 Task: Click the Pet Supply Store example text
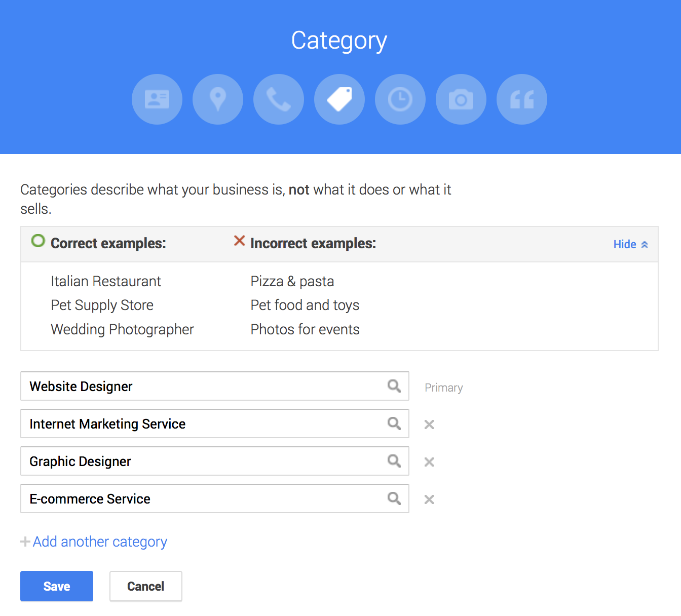click(x=102, y=305)
